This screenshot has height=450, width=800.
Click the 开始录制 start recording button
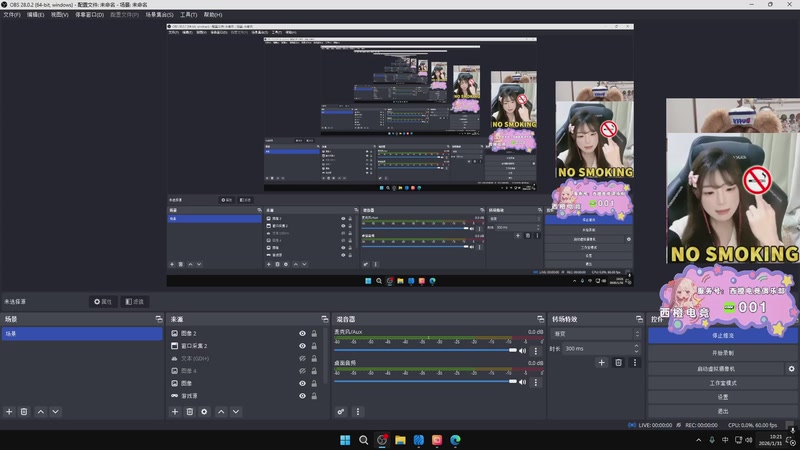(722, 353)
